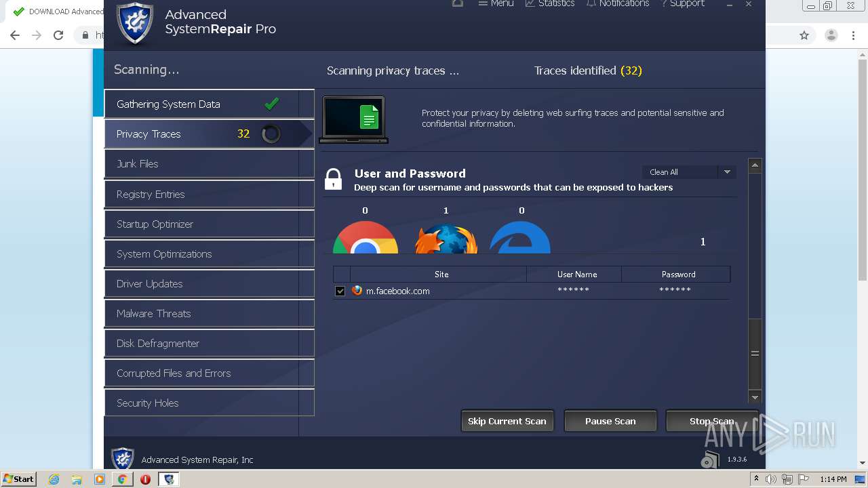Click scroll down arrow of results list
This screenshot has width=868, height=488.
pyautogui.click(x=755, y=397)
